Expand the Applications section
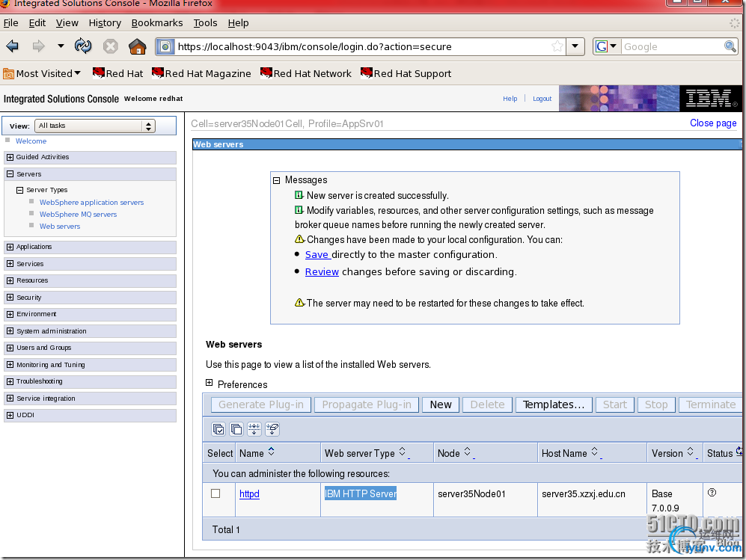The width and height of the screenshot is (746, 560). click(10, 247)
